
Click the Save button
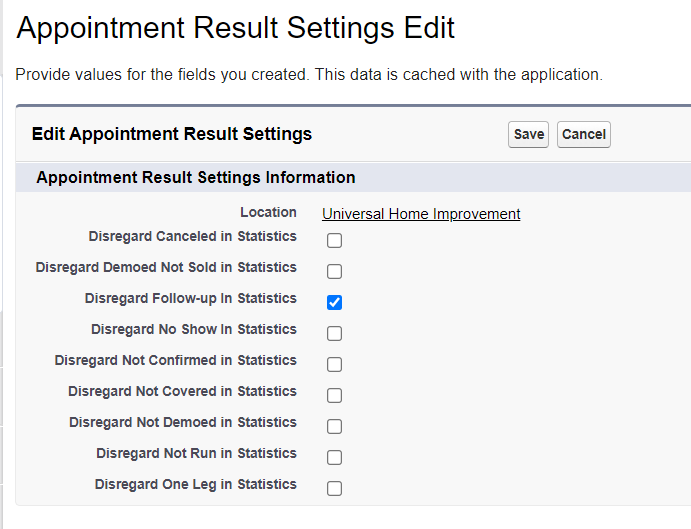[528, 134]
